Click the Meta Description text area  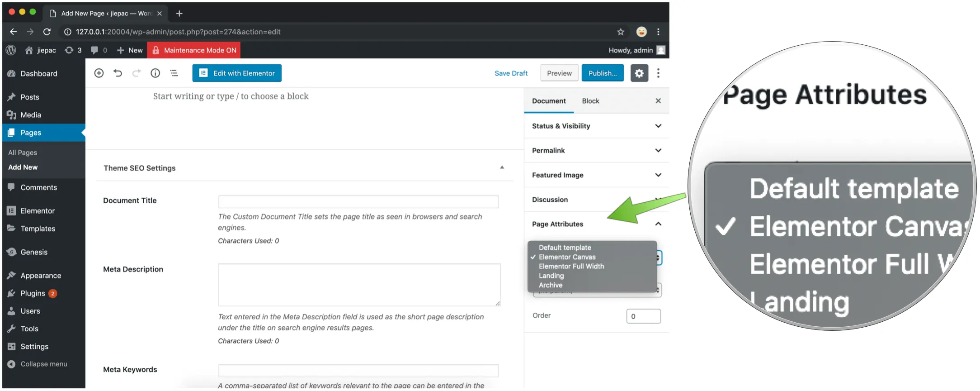pos(359,285)
